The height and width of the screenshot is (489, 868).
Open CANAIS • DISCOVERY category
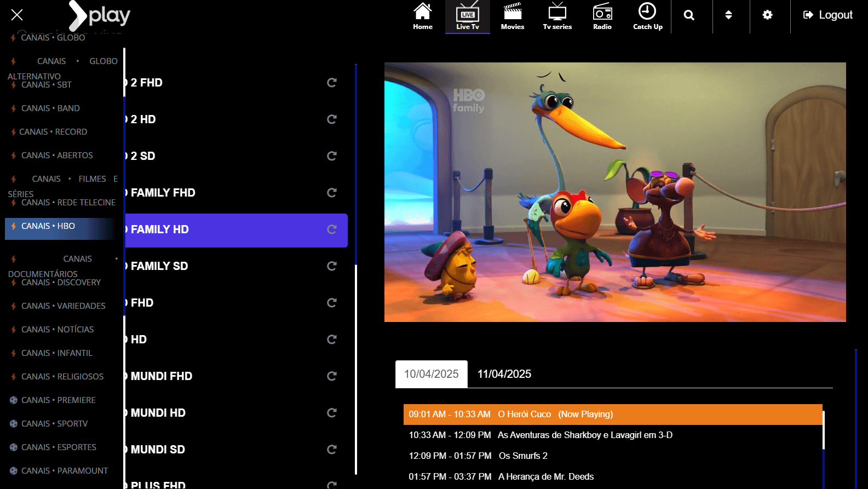pyautogui.click(x=61, y=283)
